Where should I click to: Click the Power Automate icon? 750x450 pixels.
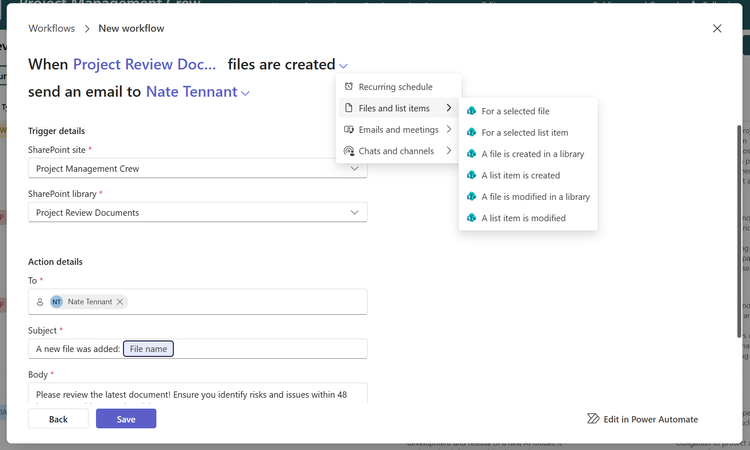(593, 419)
